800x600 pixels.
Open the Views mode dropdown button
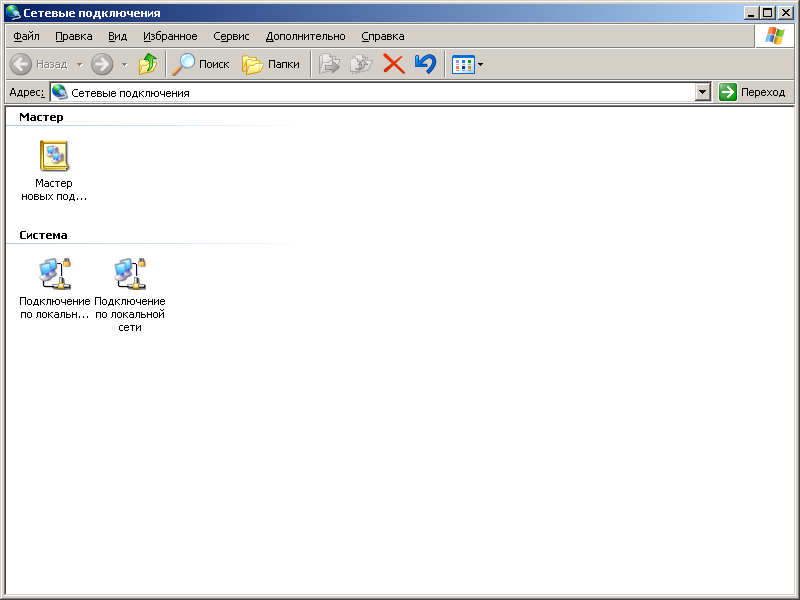[467, 64]
